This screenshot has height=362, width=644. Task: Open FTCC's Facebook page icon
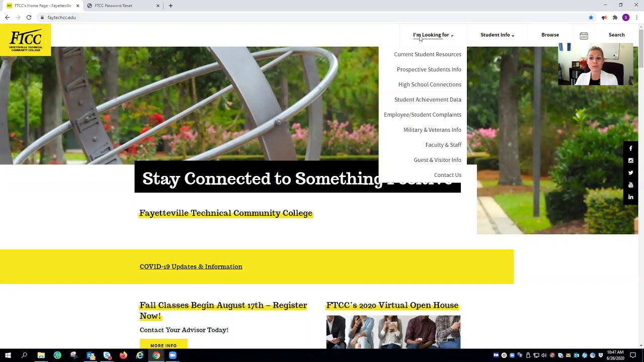(630, 149)
